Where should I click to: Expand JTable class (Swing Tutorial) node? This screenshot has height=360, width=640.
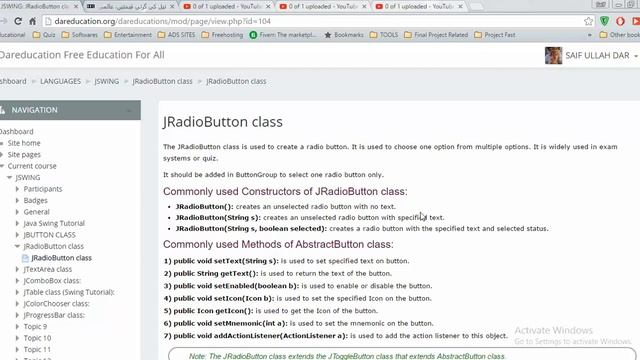click(18, 292)
